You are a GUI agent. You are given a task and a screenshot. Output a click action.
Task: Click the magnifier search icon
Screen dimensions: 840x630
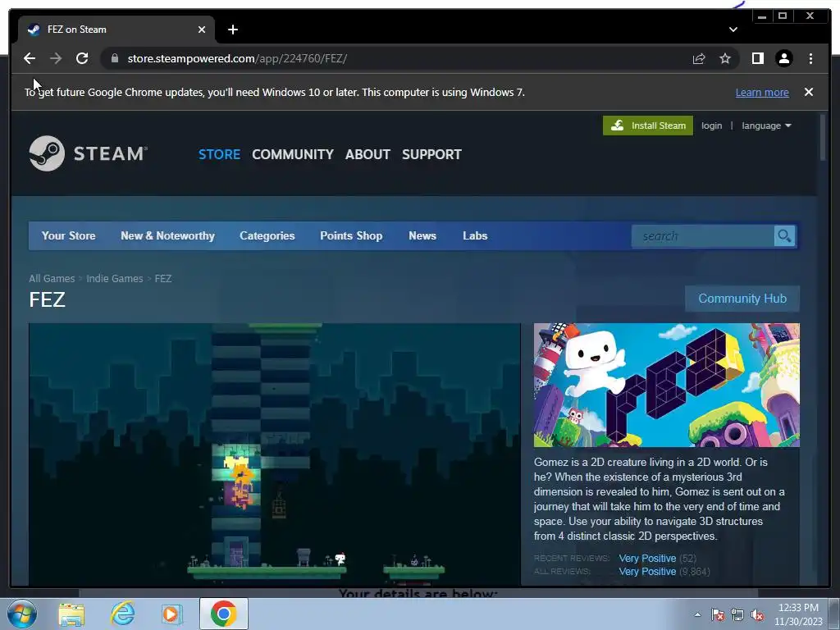pos(784,236)
